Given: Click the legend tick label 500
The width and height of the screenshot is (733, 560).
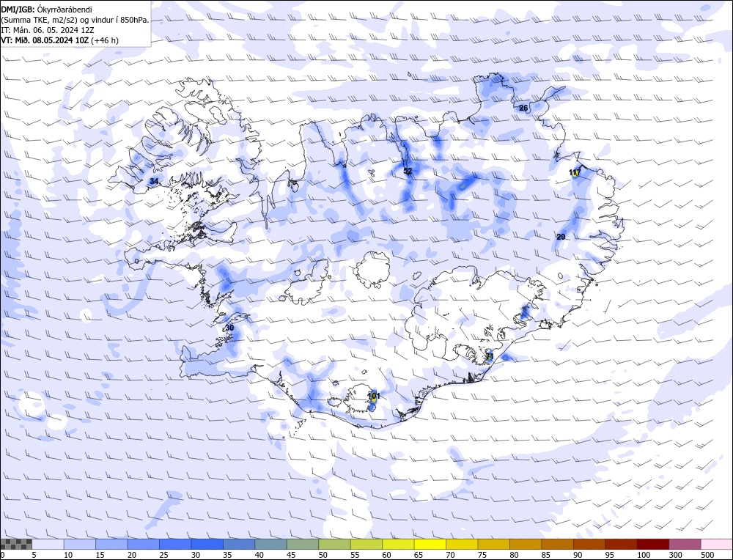Looking at the screenshot, I should (x=707, y=555).
